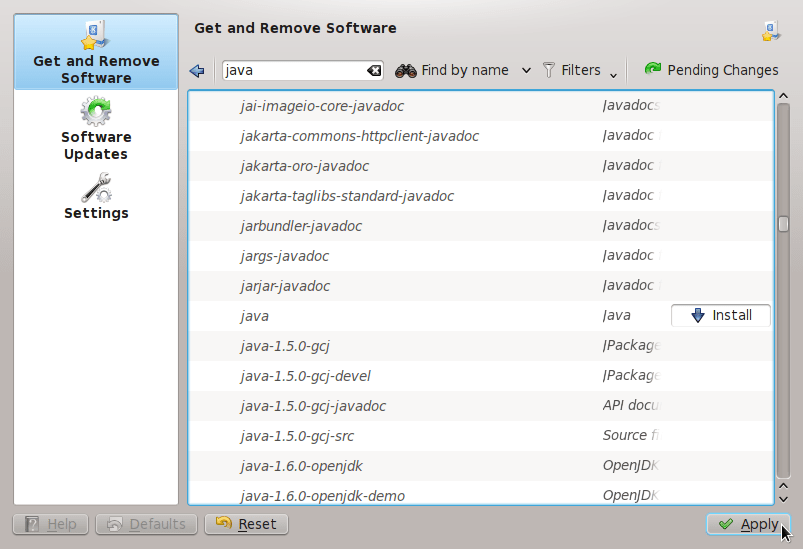Select java-1.6.0-openjdk row
The height and width of the screenshot is (549, 803).
480,466
